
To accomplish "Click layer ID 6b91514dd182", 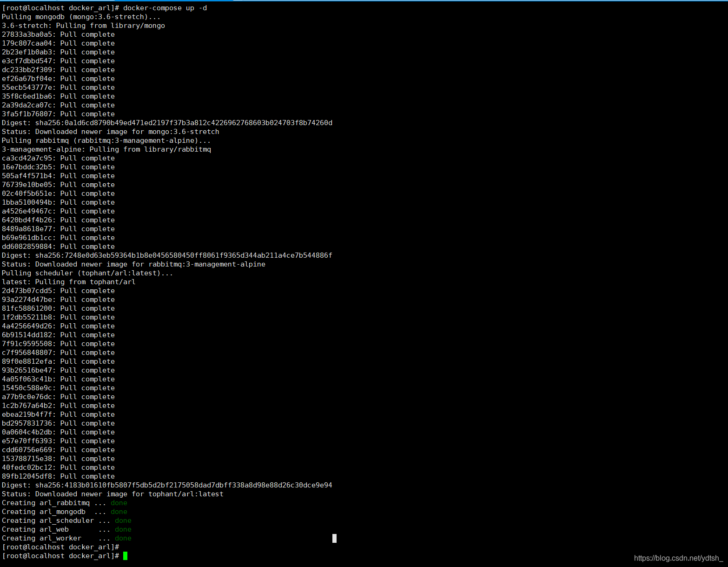I will (x=27, y=335).
